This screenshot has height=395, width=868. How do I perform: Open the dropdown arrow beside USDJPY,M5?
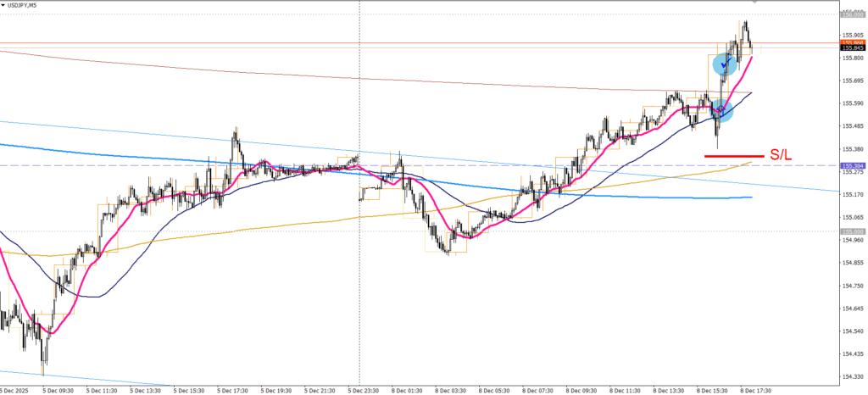click(x=4, y=5)
